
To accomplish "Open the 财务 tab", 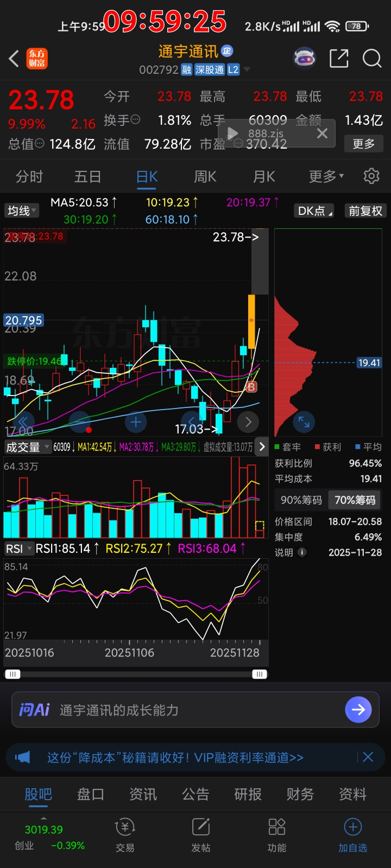I will (300, 794).
